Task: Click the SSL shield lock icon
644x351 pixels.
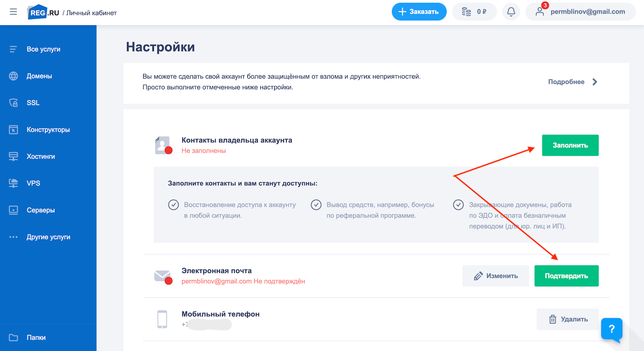Action: [13, 103]
